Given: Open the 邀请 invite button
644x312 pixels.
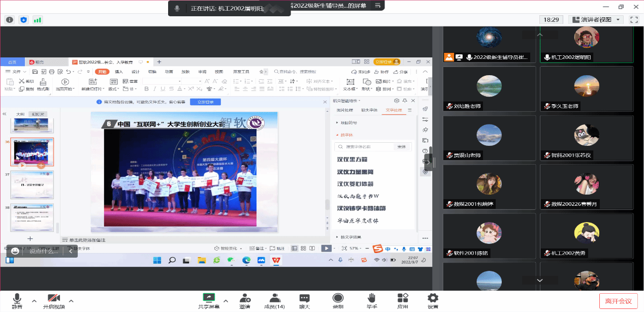Looking at the screenshot, I should click(x=245, y=301).
